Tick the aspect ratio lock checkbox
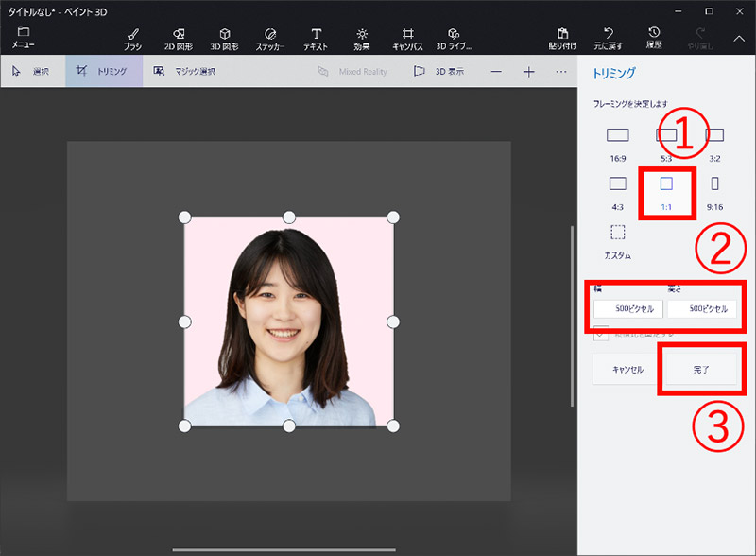The width and height of the screenshot is (756, 556). (601, 333)
